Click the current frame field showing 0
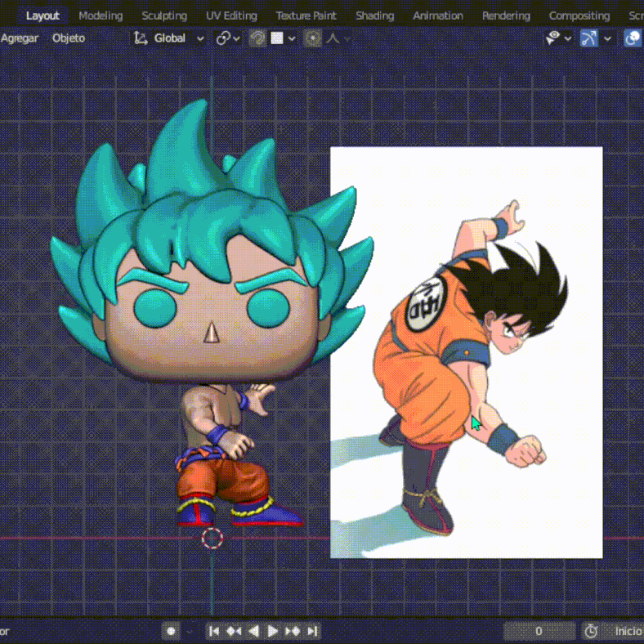This screenshot has width=644, height=644. click(539, 631)
